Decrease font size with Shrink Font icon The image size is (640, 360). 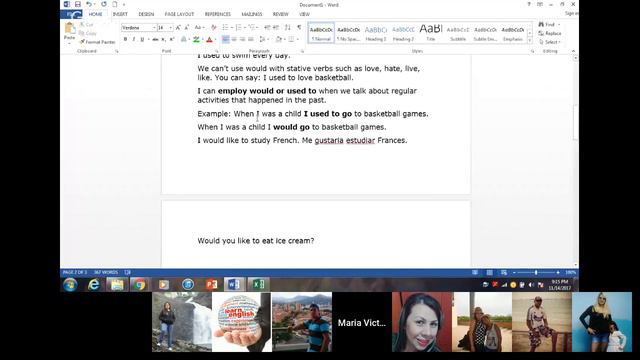(187, 27)
